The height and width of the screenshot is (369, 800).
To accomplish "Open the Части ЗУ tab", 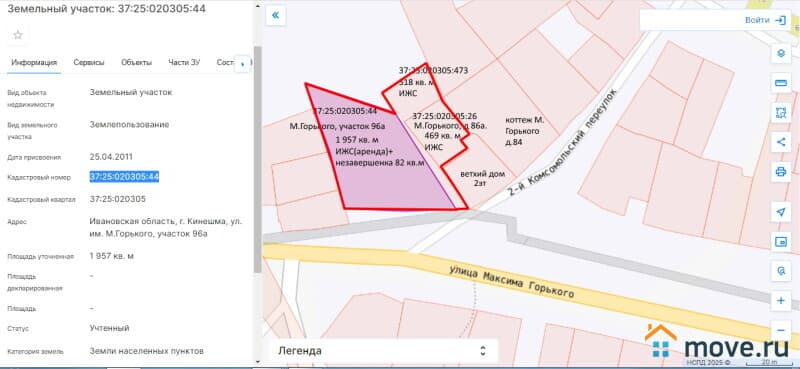I will point(184,63).
